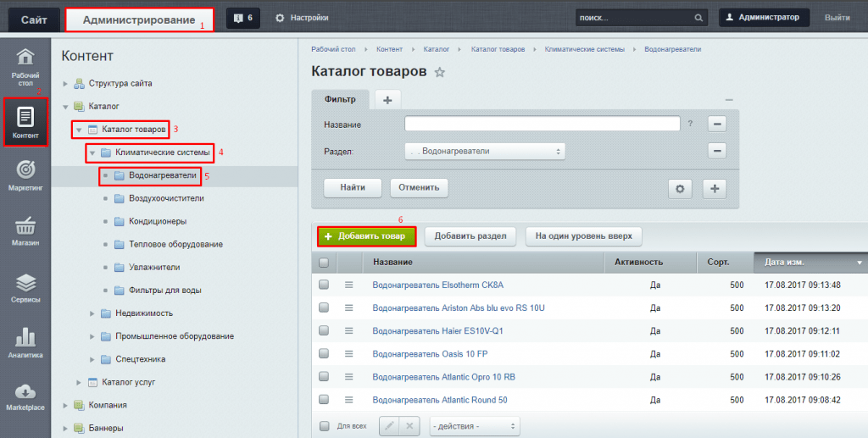Open the Сервисы sidebar icon
This screenshot has width=868, height=438.
click(x=25, y=288)
